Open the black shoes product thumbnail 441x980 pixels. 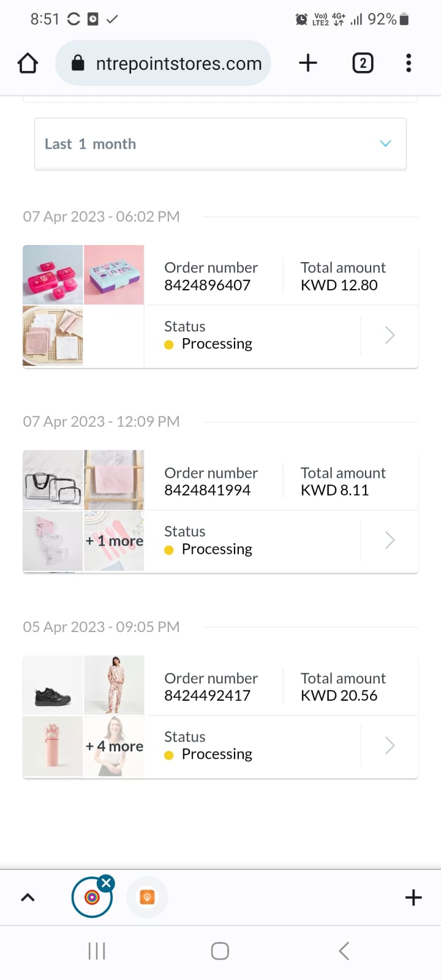(x=53, y=685)
